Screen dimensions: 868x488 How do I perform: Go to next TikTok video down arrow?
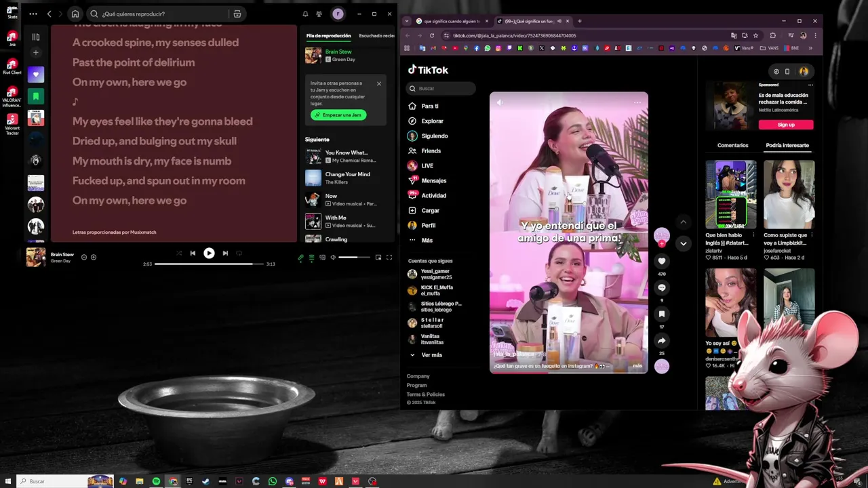tap(683, 243)
